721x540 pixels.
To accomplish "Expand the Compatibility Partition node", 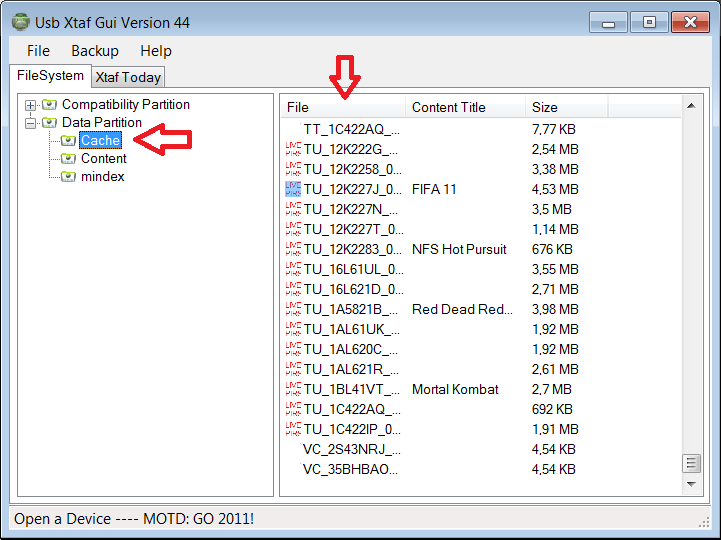I will 30,105.
